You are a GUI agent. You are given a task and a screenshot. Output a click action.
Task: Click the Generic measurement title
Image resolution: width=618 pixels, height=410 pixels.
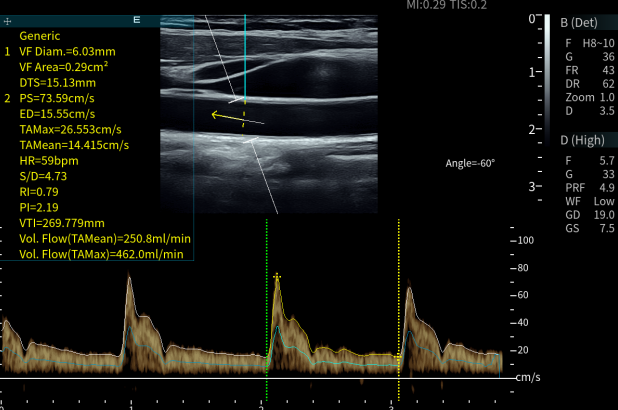click(x=39, y=35)
